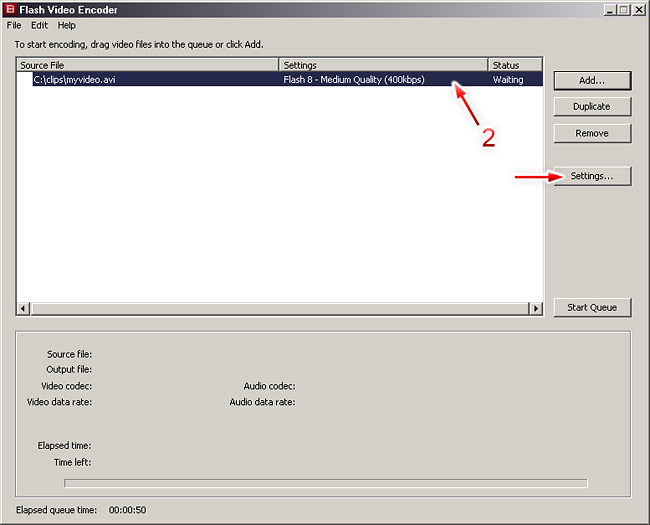The width and height of the screenshot is (650, 525).
Task: Click the queue list right scroll arrow
Action: [x=536, y=309]
